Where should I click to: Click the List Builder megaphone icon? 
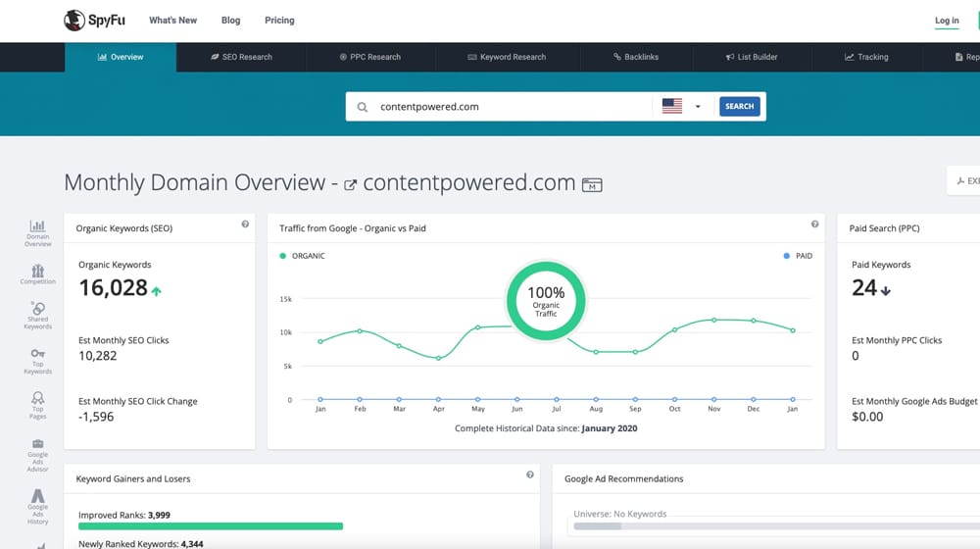[729, 57]
